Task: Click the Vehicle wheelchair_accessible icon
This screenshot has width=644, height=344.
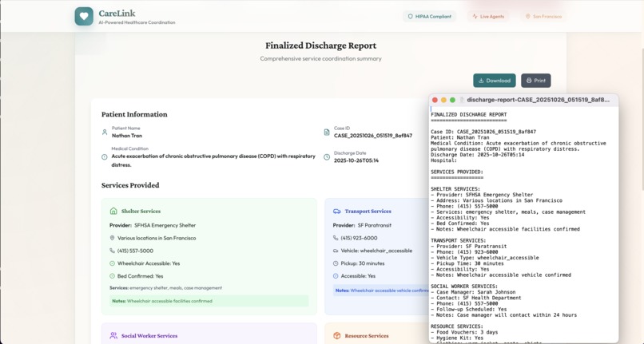Action: (336, 251)
